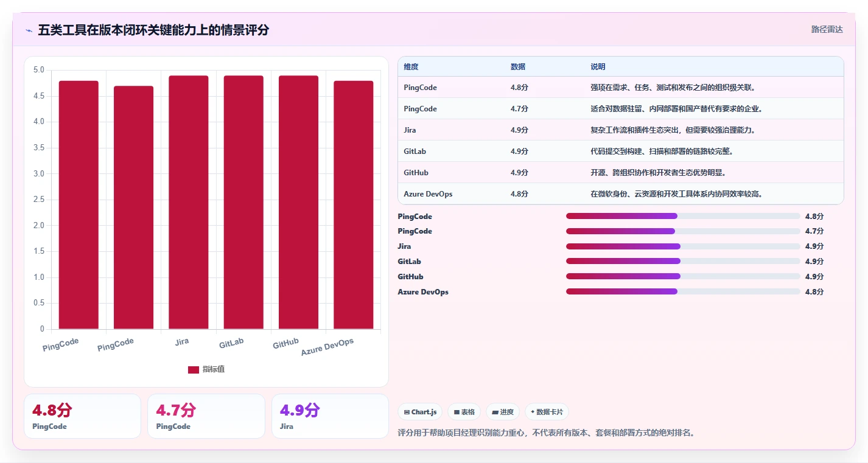Image resolution: width=868 pixels, height=463 pixels.
Task: Click the GitHub bar in the chart
Action: (x=298, y=203)
